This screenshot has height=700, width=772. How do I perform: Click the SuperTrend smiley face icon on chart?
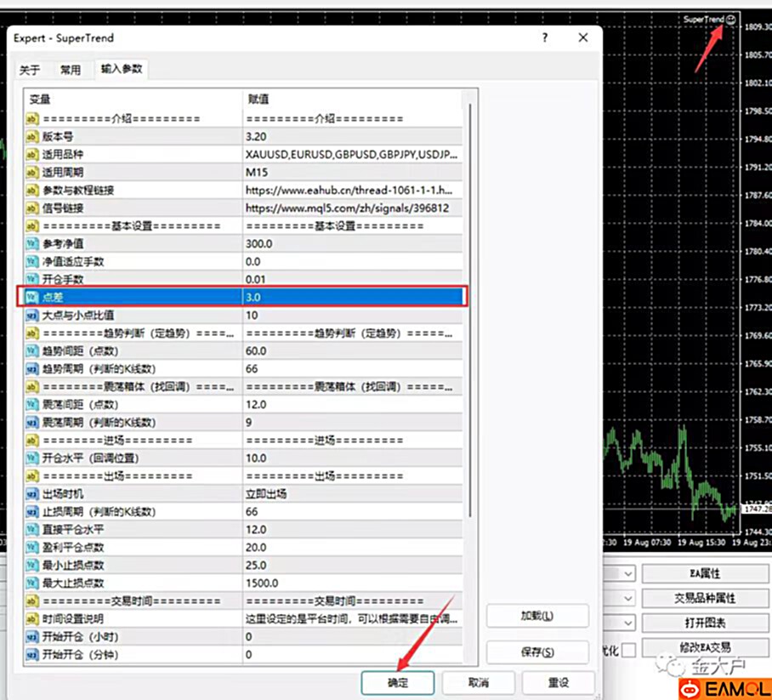point(731,19)
